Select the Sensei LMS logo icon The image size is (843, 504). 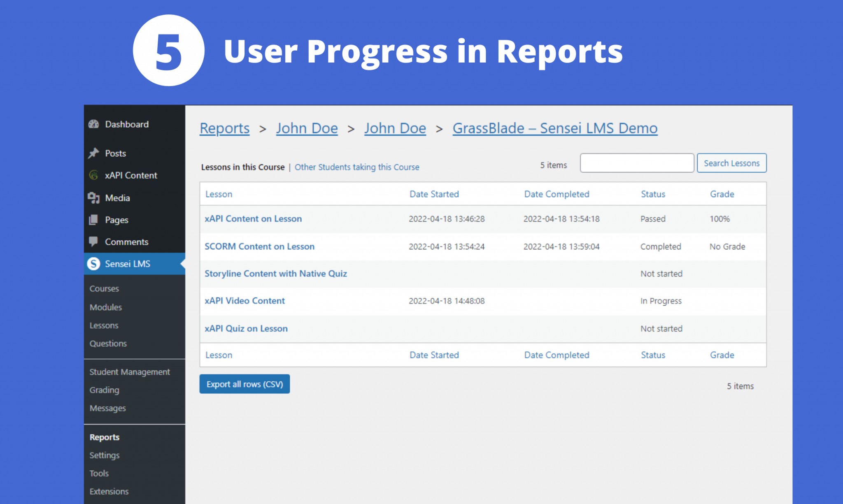(94, 264)
